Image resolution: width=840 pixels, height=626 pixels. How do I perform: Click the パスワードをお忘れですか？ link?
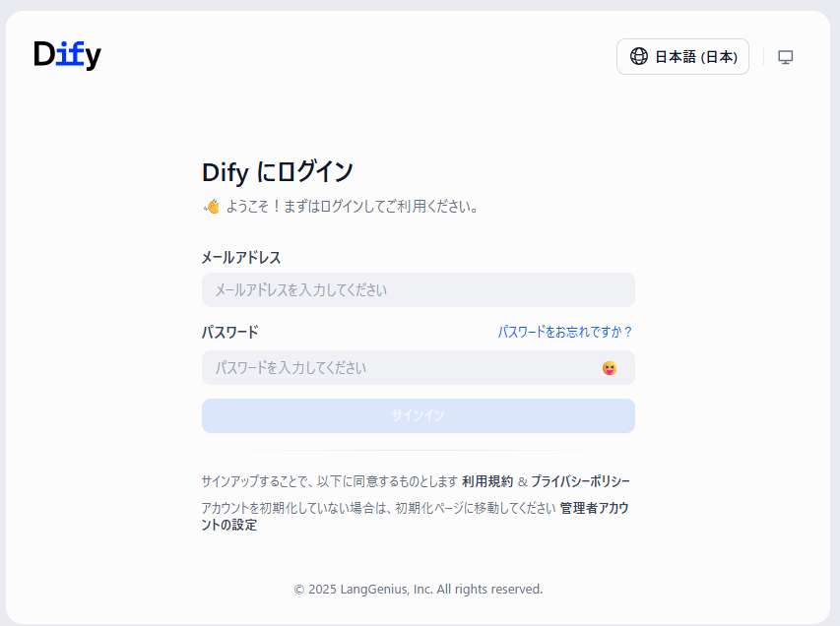[564, 332]
